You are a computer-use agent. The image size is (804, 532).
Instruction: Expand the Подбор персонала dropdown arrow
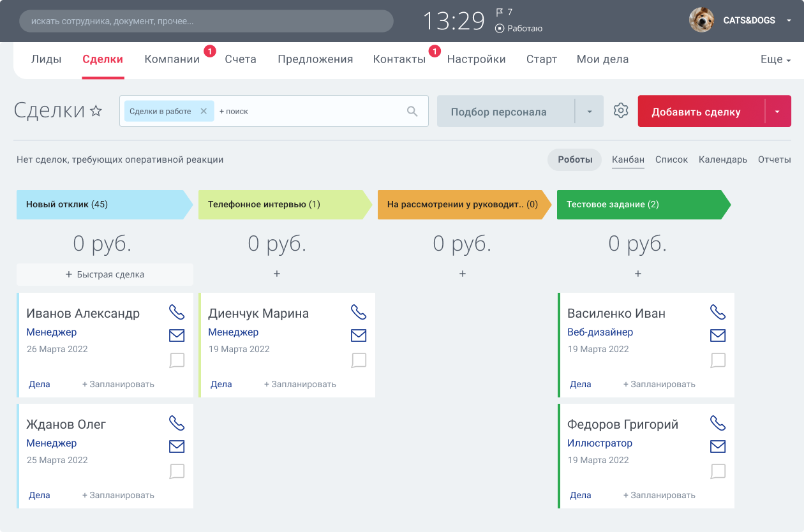click(x=590, y=112)
